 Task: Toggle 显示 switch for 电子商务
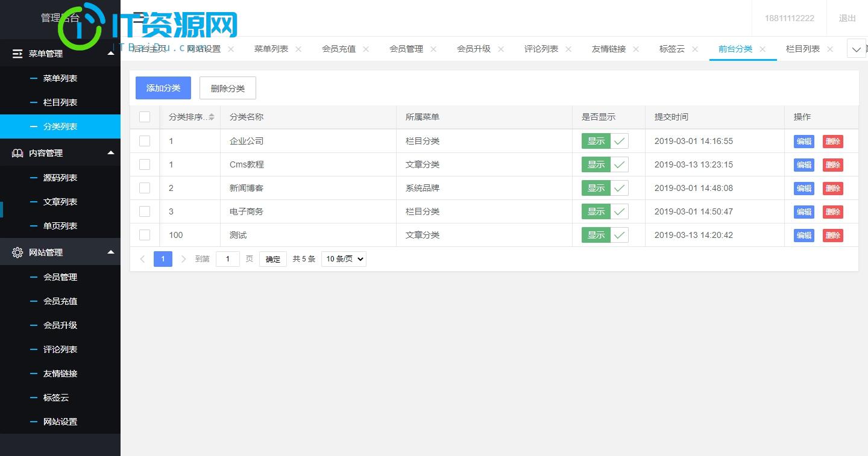point(605,211)
